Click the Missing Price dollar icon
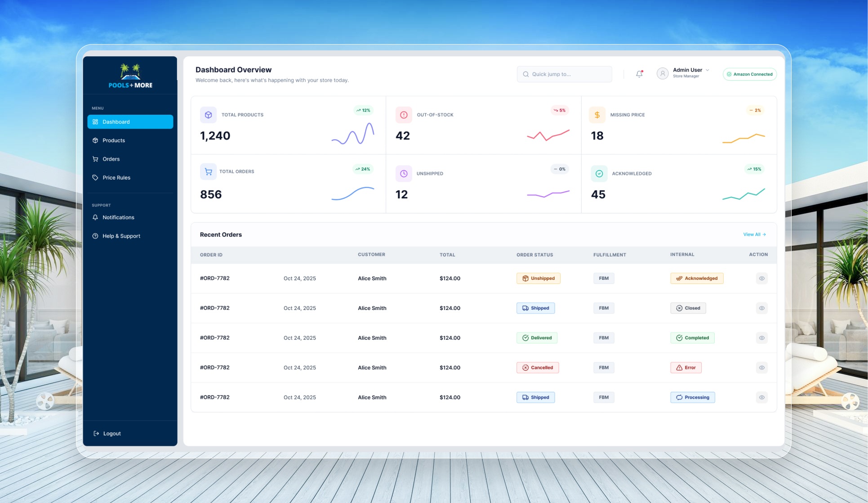This screenshot has height=503, width=868. [597, 115]
